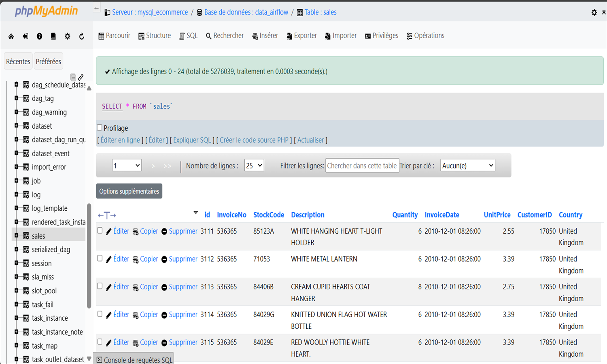Select the checkbox for row 3114
This screenshot has width=607, height=364.
click(100, 314)
